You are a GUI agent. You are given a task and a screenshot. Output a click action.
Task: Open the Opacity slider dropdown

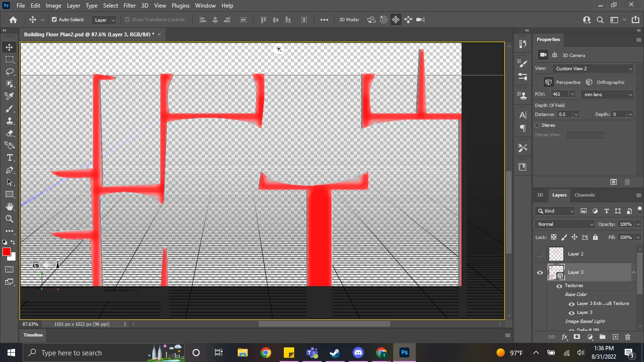[638, 224]
